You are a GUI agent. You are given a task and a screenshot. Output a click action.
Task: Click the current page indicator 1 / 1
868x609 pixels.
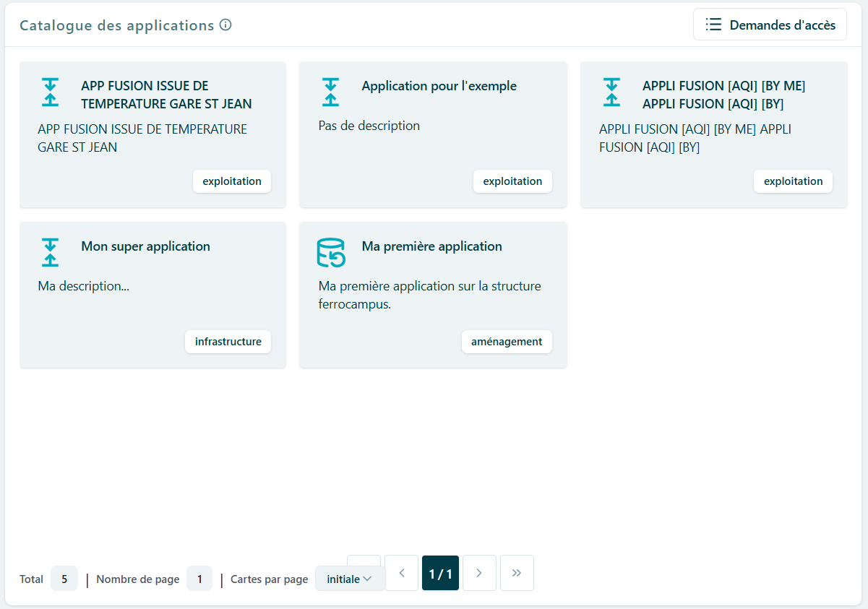click(440, 573)
